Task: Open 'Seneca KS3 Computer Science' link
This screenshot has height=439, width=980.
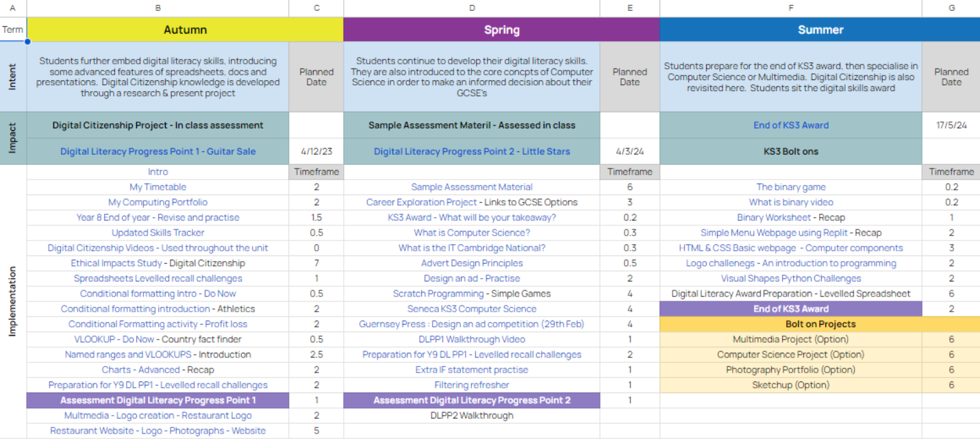Action: pyautogui.click(x=471, y=309)
